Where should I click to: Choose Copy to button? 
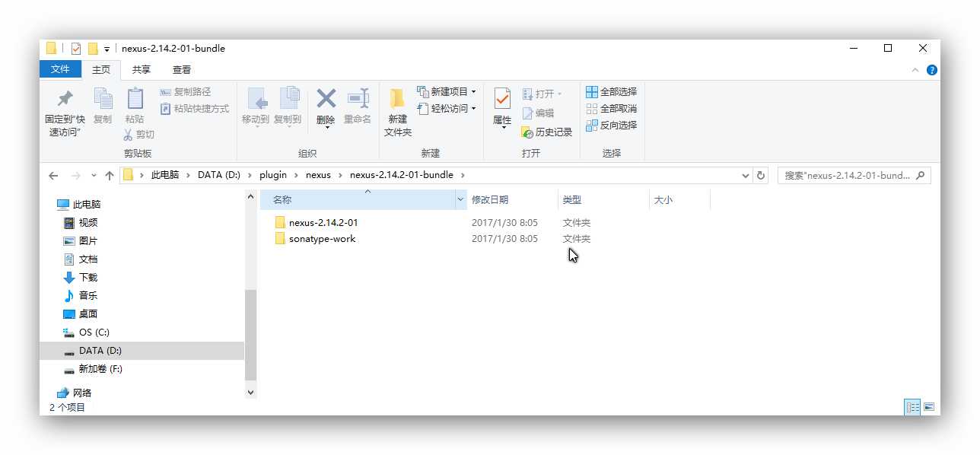288,107
